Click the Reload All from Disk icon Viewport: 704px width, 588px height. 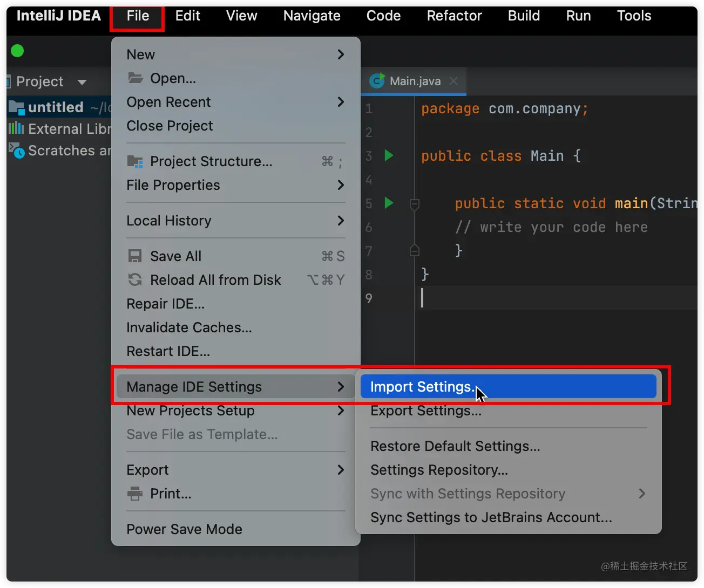[x=135, y=279]
